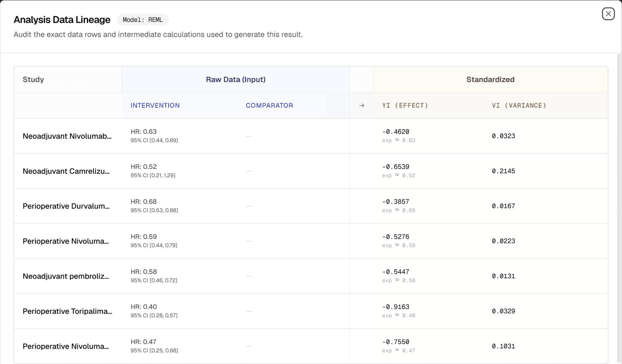Click the "HR: 0.63" intervention value
The image size is (622, 364).
[x=144, y=131]
